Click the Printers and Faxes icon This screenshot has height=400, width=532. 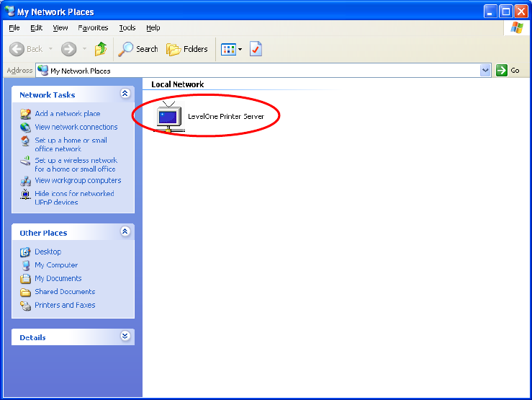tap(25, 306)
